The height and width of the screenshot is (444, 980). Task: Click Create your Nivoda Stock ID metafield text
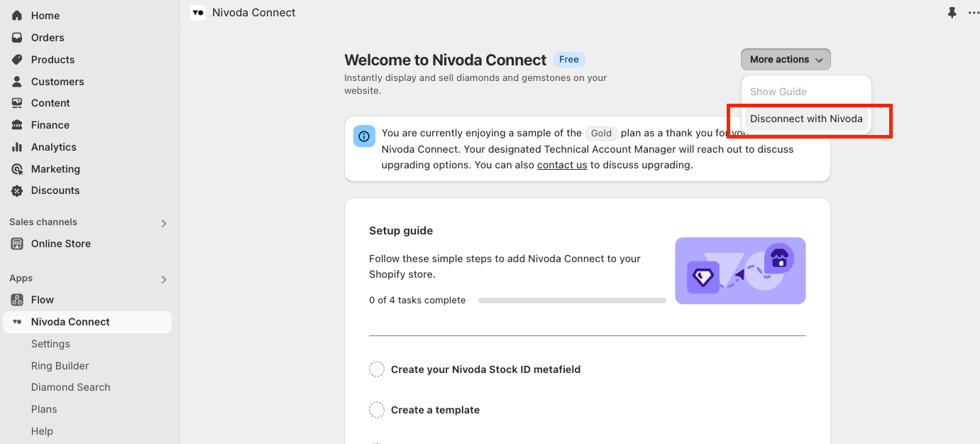[485, 369]
